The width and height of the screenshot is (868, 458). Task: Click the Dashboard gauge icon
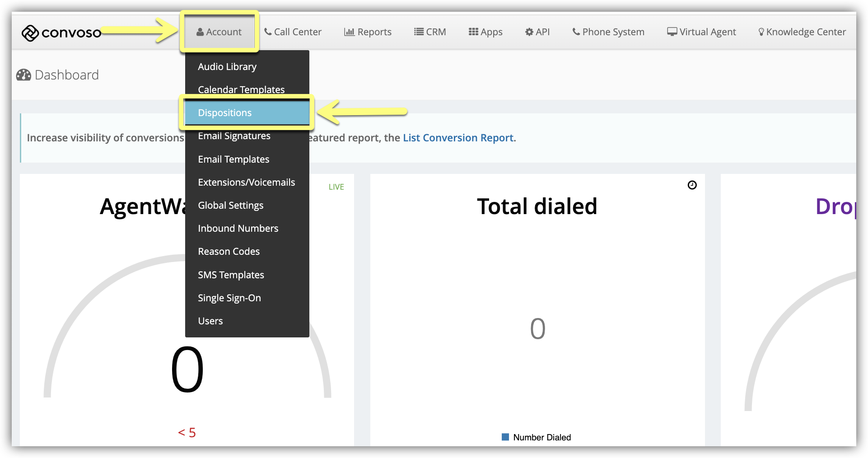(x=23, y=75)
